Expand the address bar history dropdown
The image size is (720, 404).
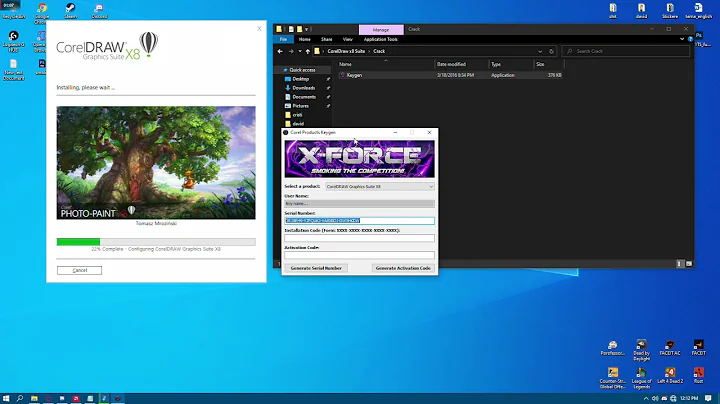pyautogui.click(x=540, y=51)
